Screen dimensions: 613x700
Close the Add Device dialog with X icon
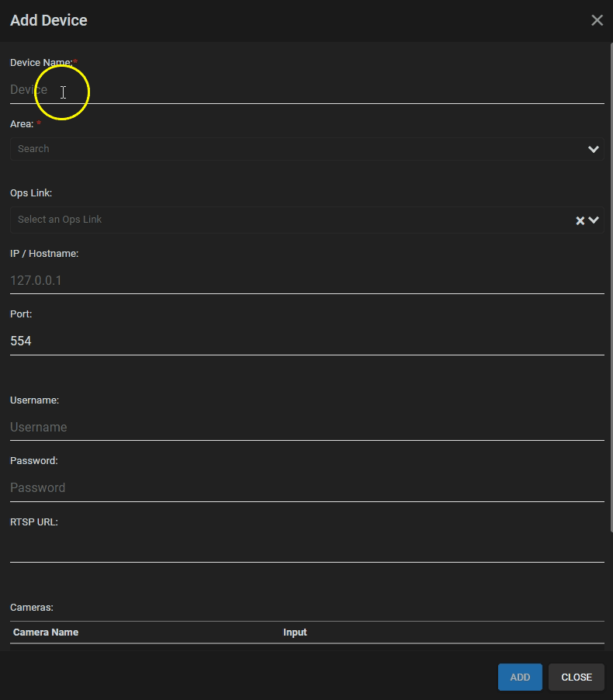[597, 20]
